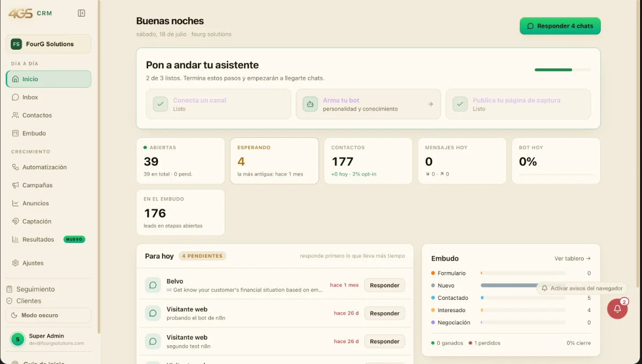Click the moon icon for Modo oscuro

(14, 315)
